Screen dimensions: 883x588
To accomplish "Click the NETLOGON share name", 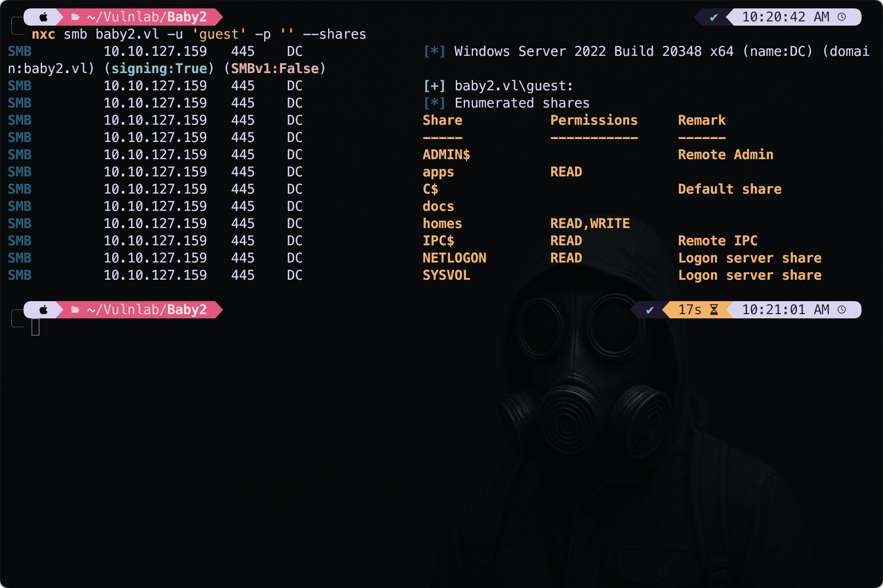I will (454, 258).
